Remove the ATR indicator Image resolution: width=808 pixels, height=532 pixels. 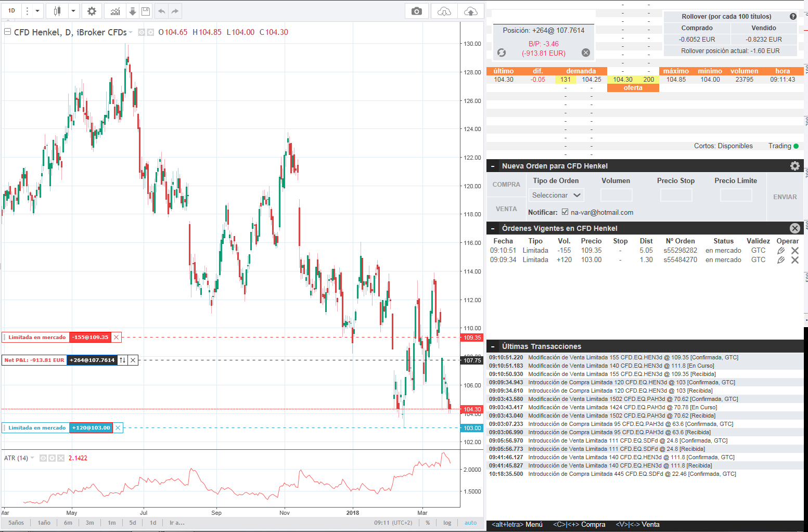coord(61,458)
